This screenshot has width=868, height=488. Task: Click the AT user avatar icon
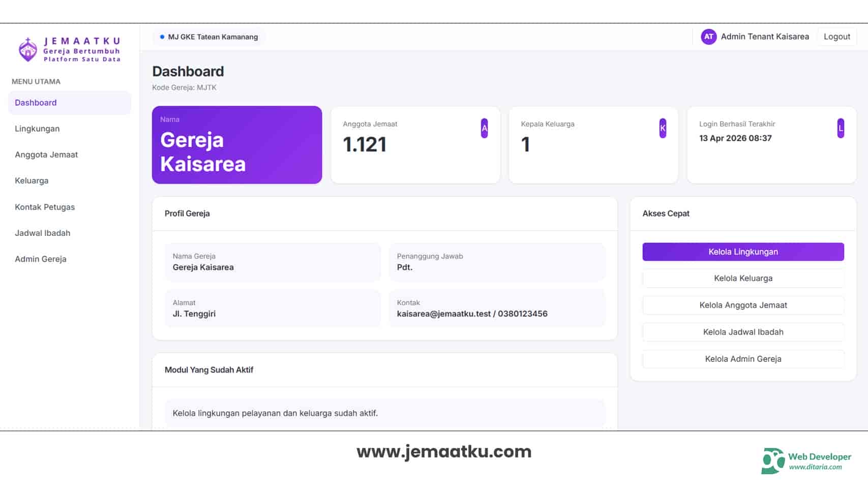coord(708,37)
